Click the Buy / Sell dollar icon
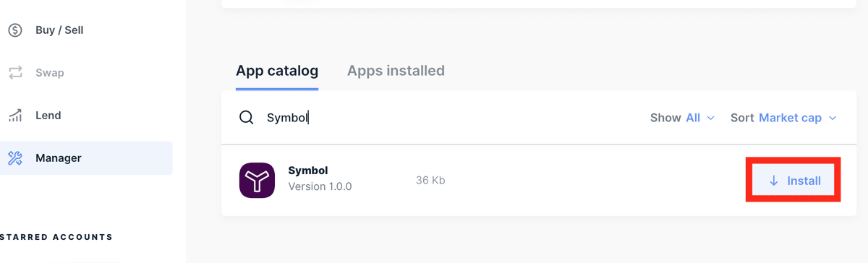The width and height of the screenshot is (868, 263). 15,30
